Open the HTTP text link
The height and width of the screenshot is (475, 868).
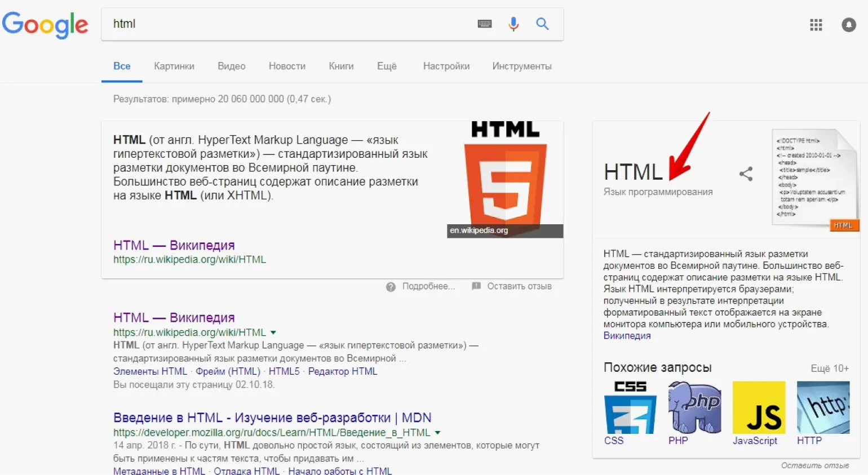point(809,441)
